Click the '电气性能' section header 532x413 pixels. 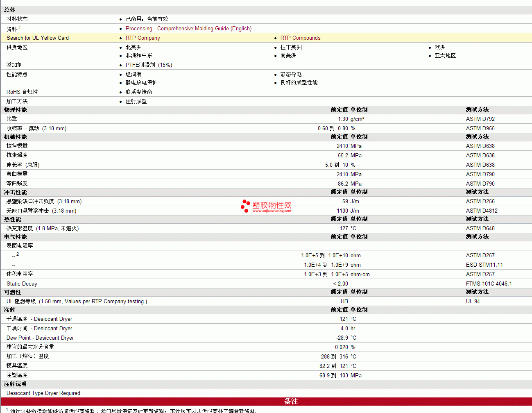(15, 237)
